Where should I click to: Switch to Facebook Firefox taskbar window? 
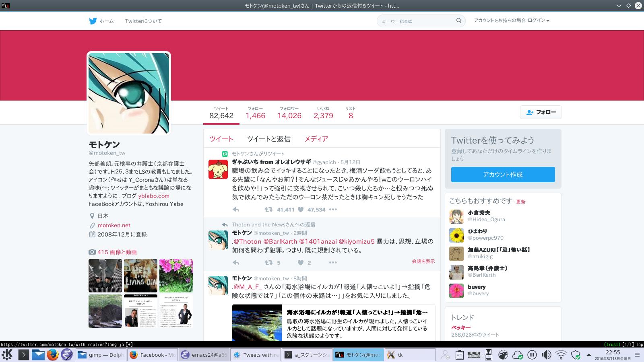(153, 355)
